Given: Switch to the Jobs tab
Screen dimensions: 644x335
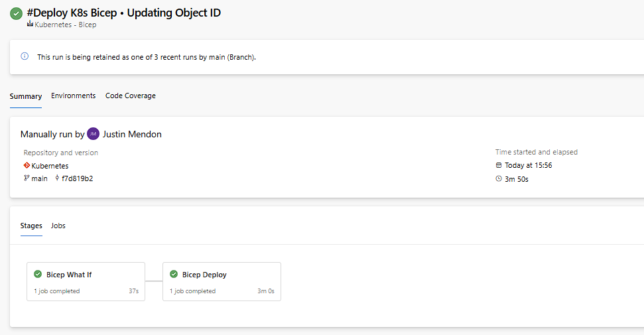Looking at the screenshot, I should tap(58, 226).
